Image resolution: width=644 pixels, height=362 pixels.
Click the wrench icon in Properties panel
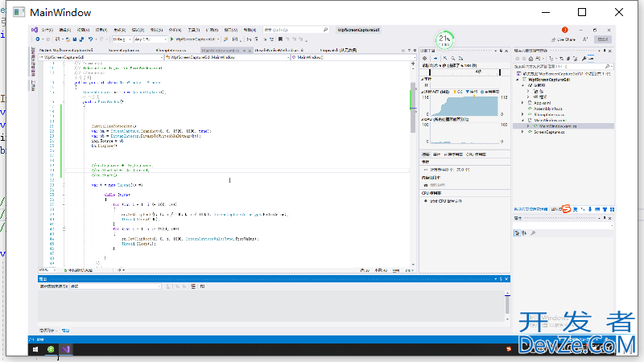click(x=533, y=233)
